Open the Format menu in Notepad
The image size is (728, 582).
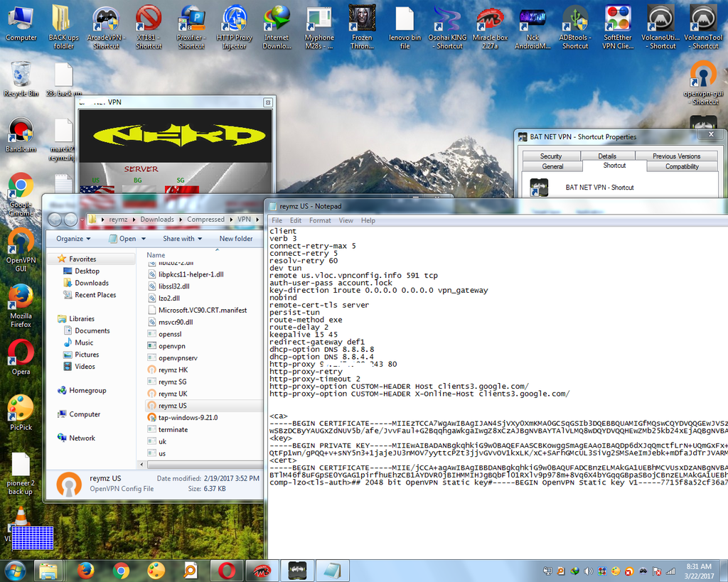[x=320, y=220]
